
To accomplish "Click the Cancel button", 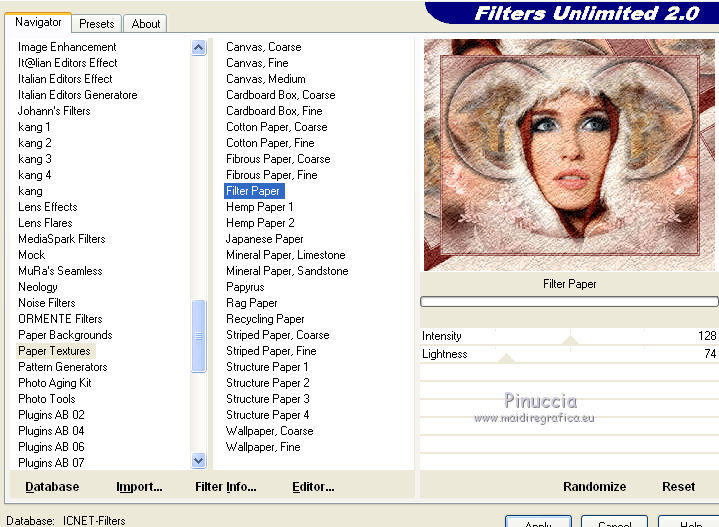I will (614, 521).
